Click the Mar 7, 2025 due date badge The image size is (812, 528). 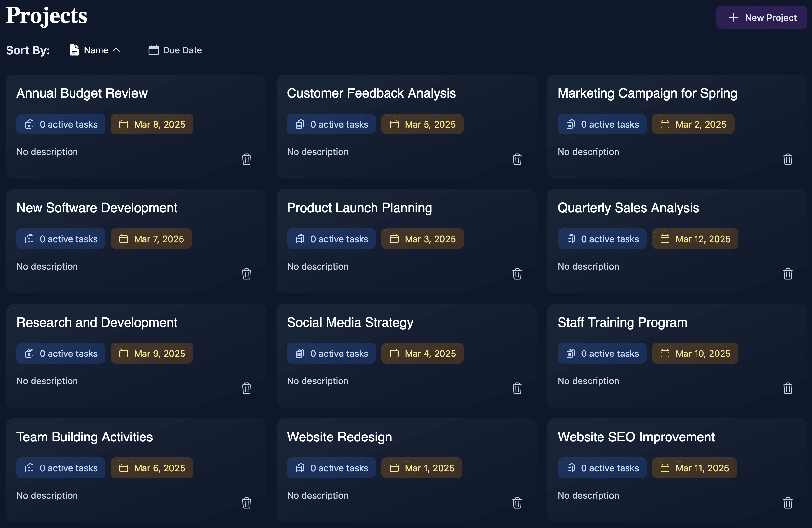tap(151, 239)
